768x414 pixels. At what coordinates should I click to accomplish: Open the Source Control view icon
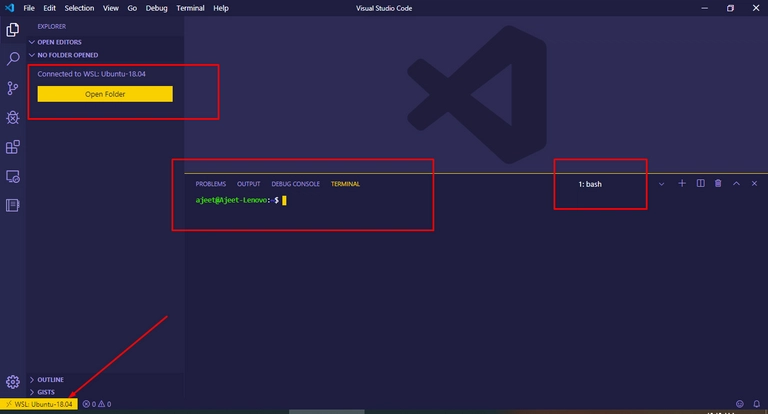13,88
